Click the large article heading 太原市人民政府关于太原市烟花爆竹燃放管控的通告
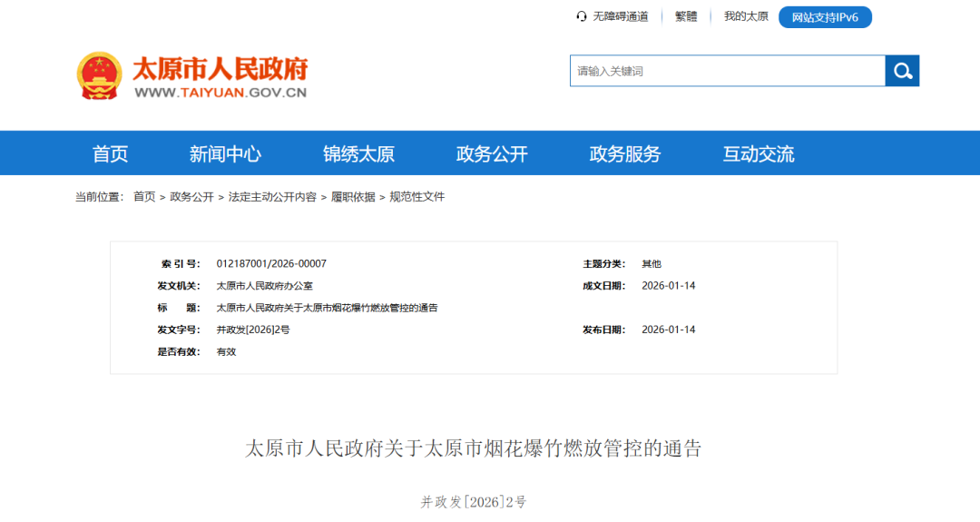 [473, 448]
